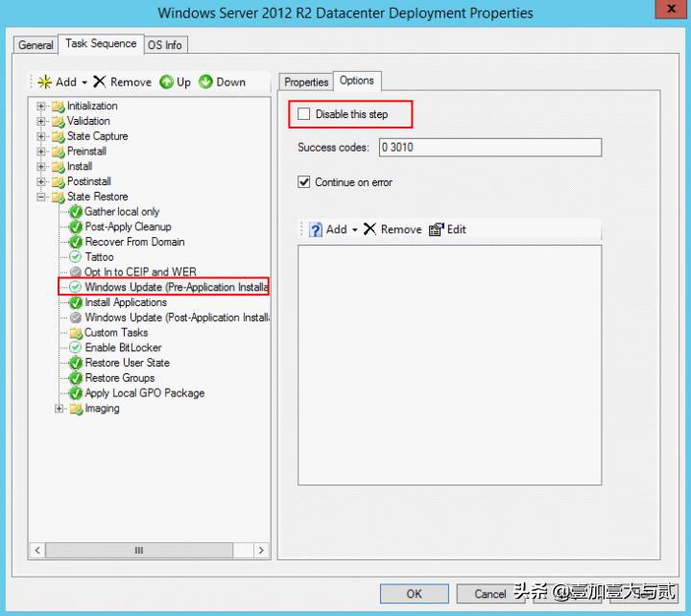Click Restore User State check icon
691x616 pixels.
(76, 363)
